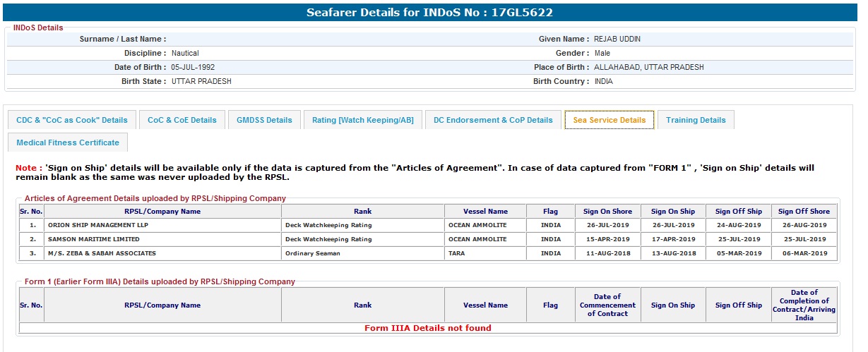Click the Ordinary Seaman rank cell

312,253
